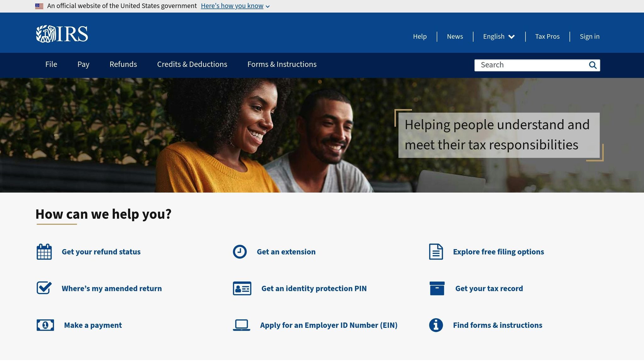Select the ID card icon for identity protection PIN
Viewport: 644px width, 362px height.
coord(241,288)
